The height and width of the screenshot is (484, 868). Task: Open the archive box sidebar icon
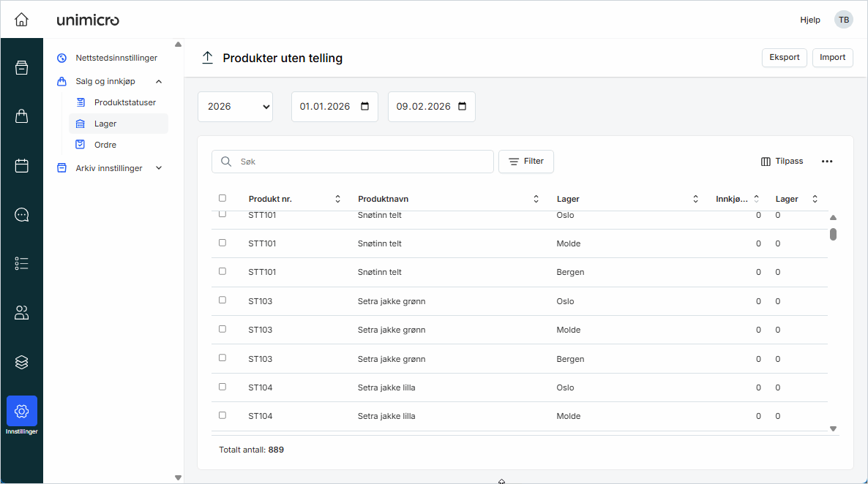[21, 67]
